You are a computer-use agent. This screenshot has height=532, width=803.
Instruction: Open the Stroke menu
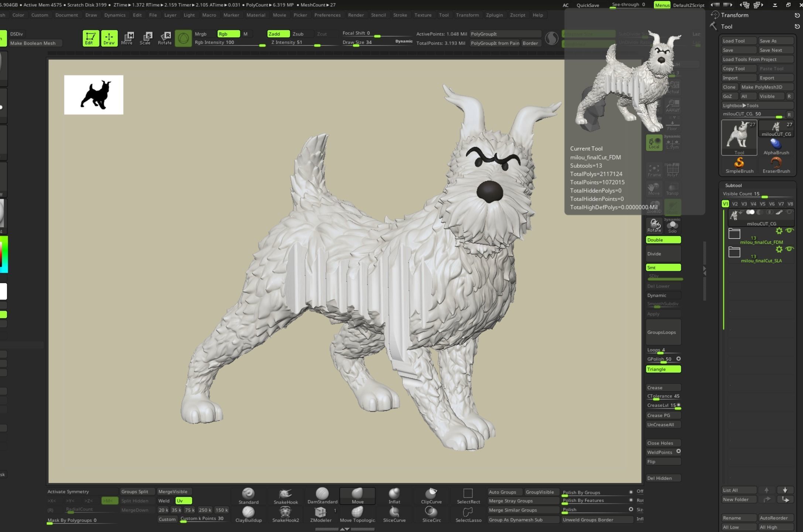coord(400,15)
